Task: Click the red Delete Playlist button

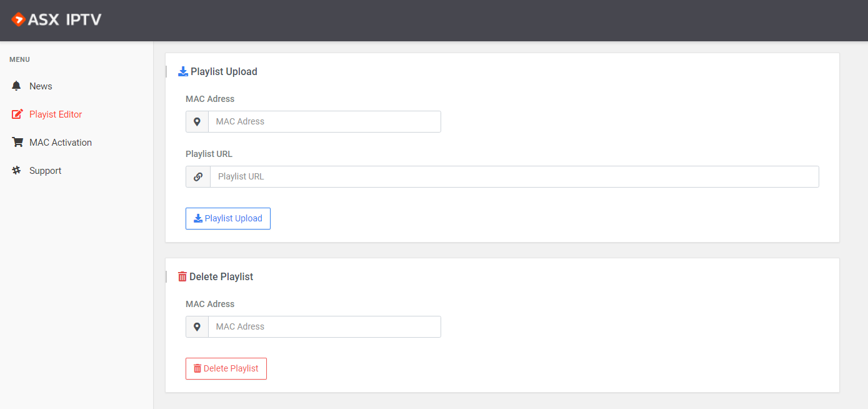Action: tap(226, 368)
